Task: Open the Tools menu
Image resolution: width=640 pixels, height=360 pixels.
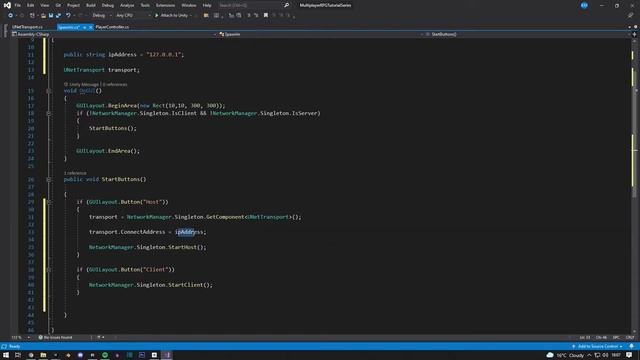Action: click(x=145, y=5)
